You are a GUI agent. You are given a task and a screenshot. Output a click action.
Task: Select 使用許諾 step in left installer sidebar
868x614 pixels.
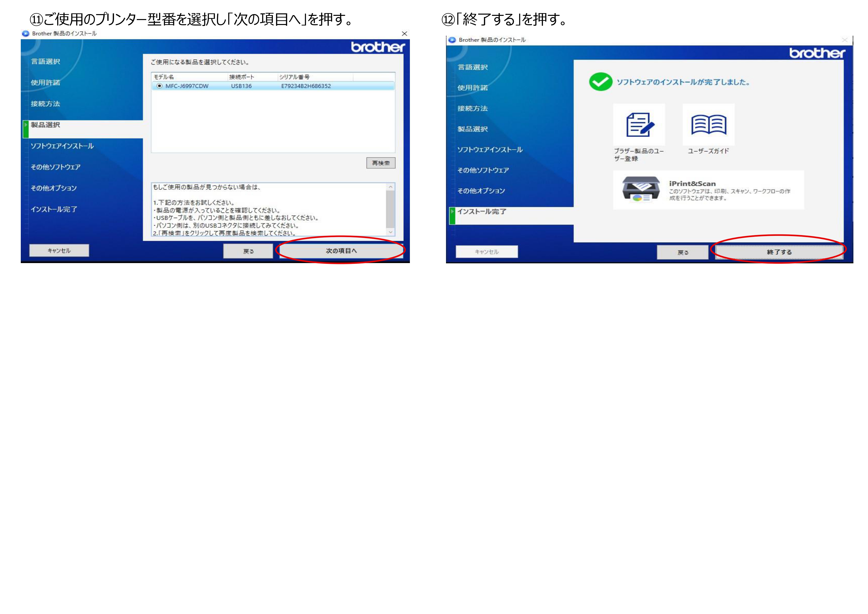pos(45,82)
